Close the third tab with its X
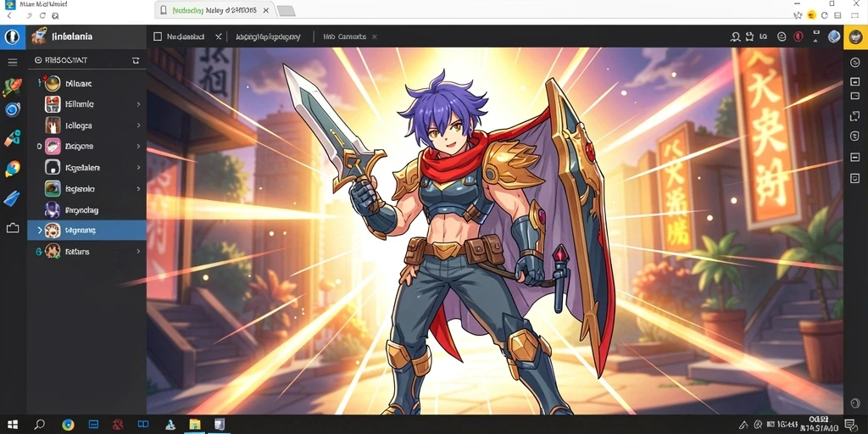The height and width of the screenshot is (434, 868). tap(374, 36)
